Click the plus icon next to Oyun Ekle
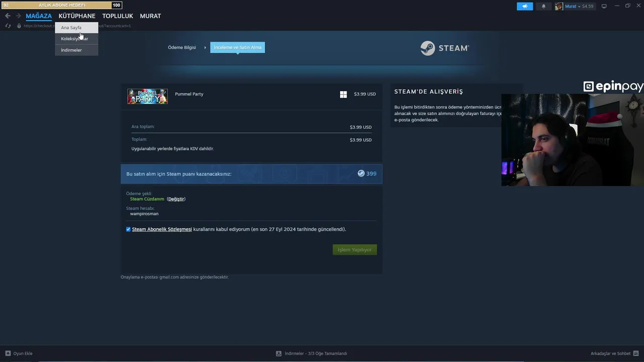644x362 pixels. click(x=8, y=353)
